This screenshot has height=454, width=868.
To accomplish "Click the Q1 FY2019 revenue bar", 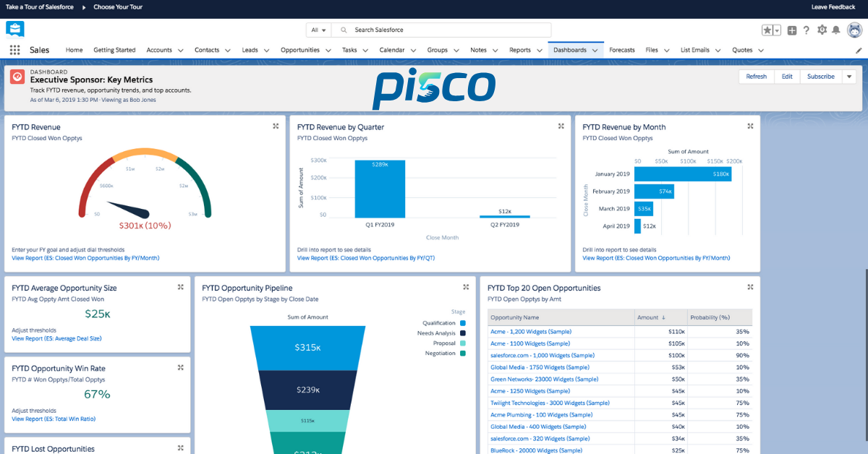I will coord(380,189).
